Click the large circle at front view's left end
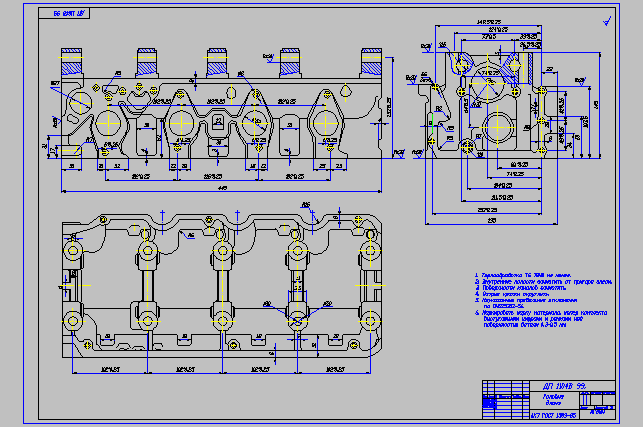 77,100
